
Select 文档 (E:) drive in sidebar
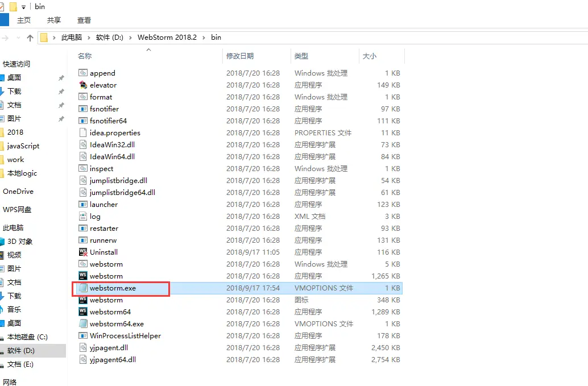pos(20,364)
